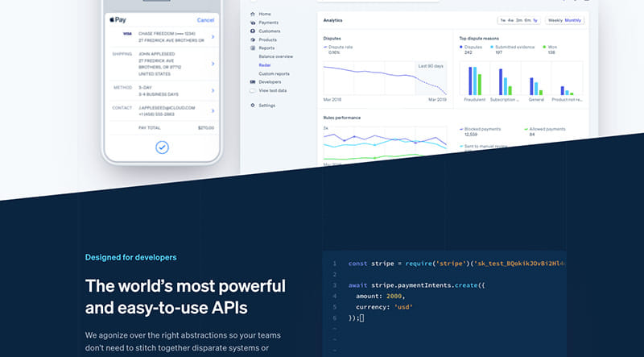The height and width of the screenshot is (357, 644).
Task: Click the General bar group
Action: click(536, 86)
